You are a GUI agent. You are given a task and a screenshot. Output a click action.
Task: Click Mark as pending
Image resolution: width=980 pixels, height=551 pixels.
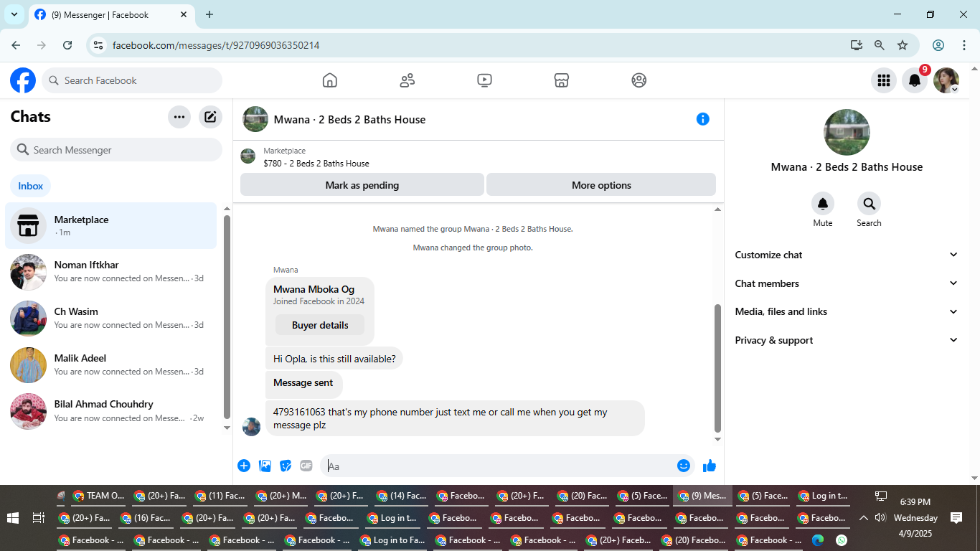coord(362,185)
